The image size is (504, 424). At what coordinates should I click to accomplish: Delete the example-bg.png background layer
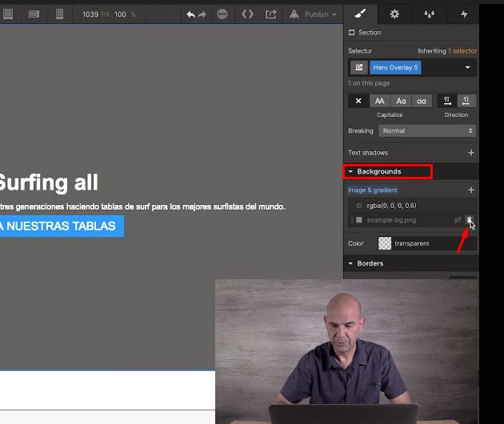pos(470,220)
